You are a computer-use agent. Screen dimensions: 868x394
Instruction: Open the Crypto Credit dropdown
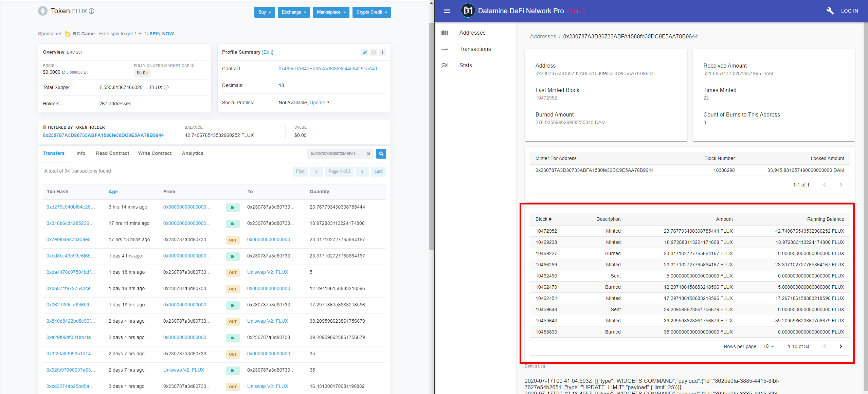point(372,12)
